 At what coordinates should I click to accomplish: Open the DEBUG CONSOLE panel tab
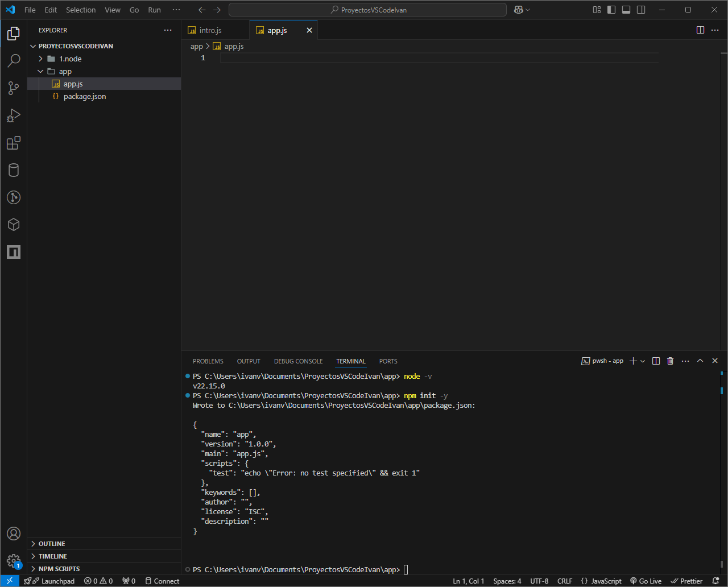click(x=298, y=361)
